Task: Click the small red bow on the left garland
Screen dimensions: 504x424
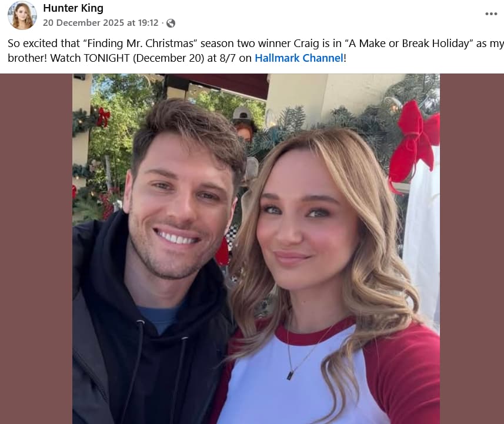Action: point(103,116)
